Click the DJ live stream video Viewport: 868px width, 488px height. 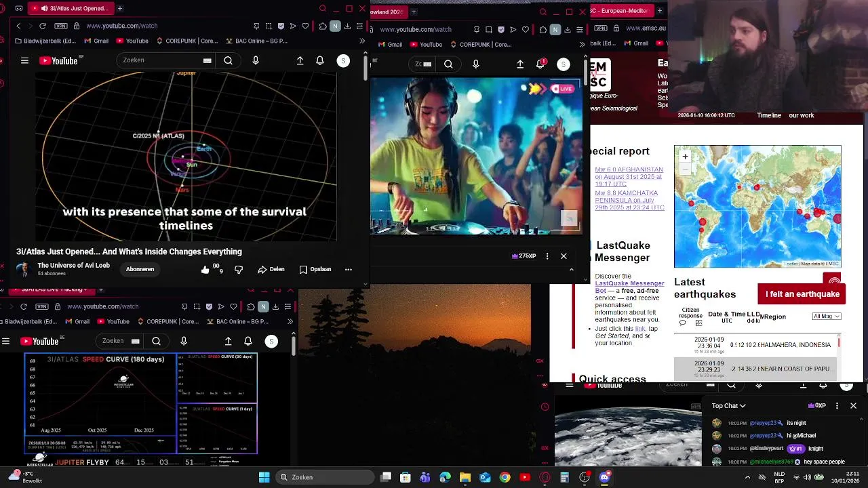(x=476, y=156)
